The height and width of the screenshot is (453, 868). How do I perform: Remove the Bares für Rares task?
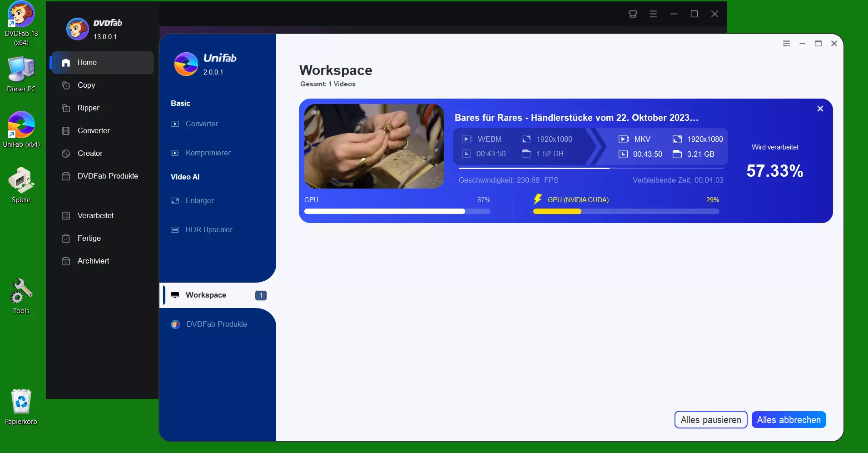pyautogui.click(x=820, y=109)
